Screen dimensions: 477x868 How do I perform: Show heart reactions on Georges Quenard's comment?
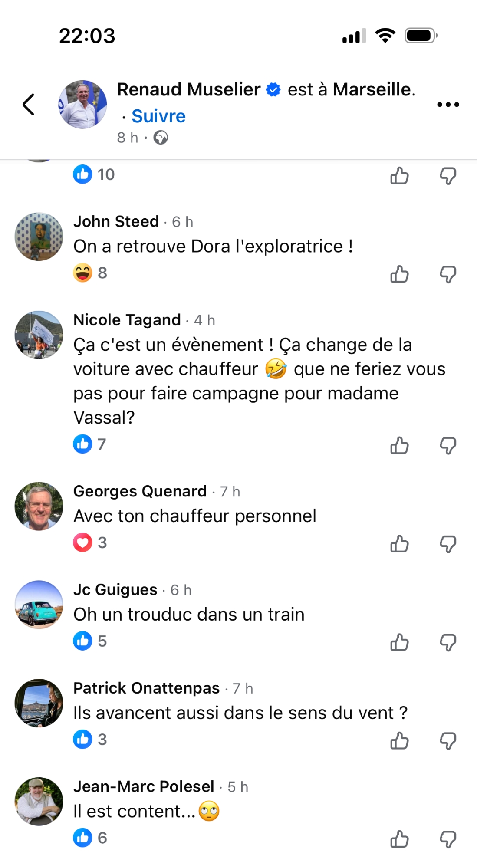(x=90, y=542)
